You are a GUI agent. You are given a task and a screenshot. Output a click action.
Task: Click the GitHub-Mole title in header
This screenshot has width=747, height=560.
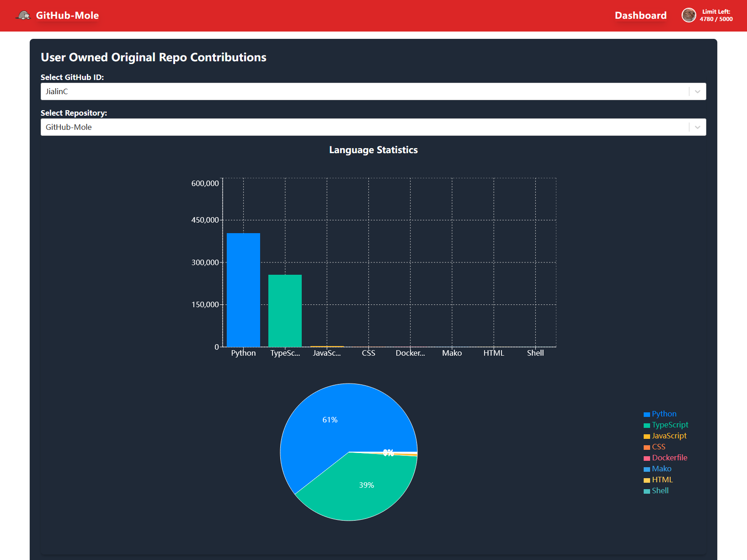(x=67, y=16)
